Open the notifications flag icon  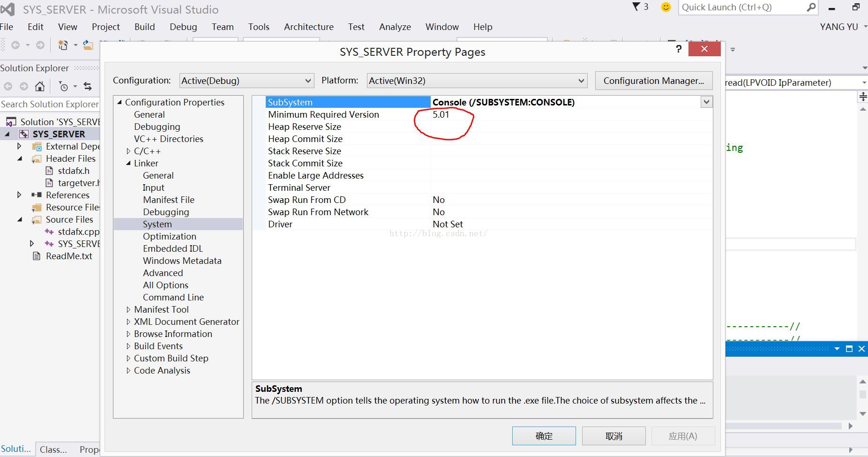pyautogui.click(x=636, y=7)
